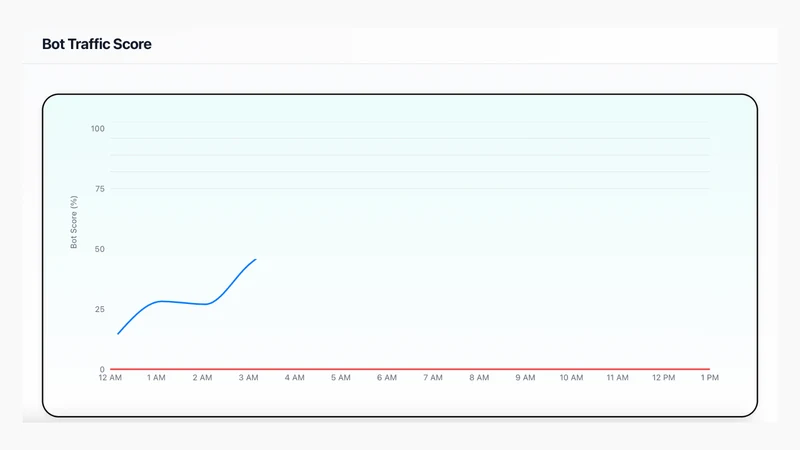Screen dimensions: 800x450
Task: Click the 25 y-axis value
Action: 99,309
